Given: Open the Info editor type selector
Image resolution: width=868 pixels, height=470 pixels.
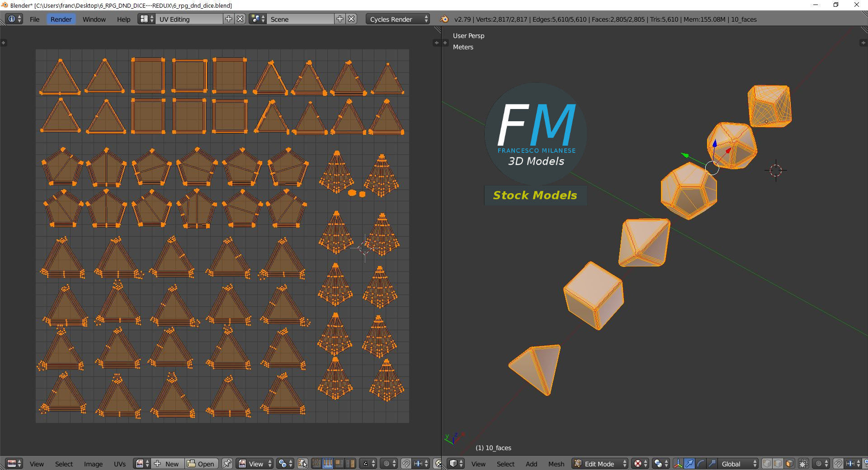Looking at the screenshot, I should point(14,19).
